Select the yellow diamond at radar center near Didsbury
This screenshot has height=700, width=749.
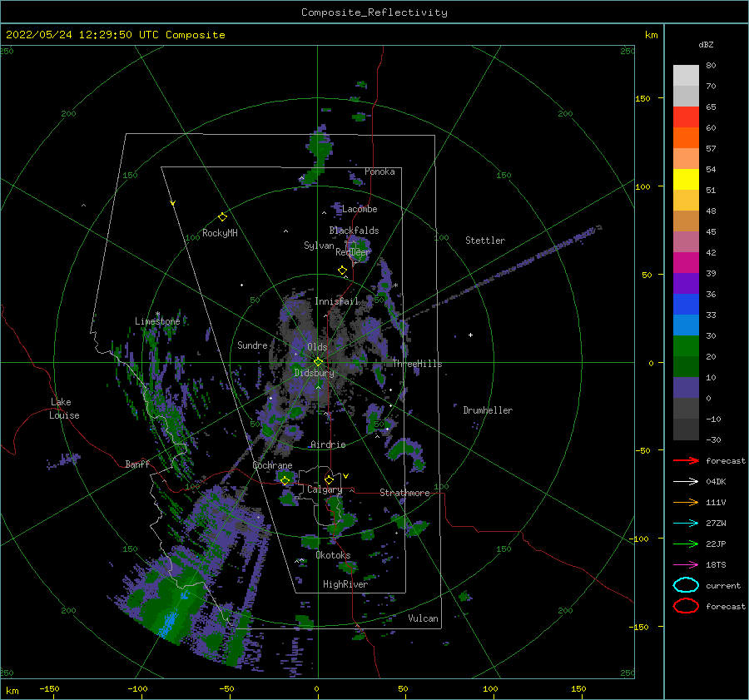[x=318, y=362]
